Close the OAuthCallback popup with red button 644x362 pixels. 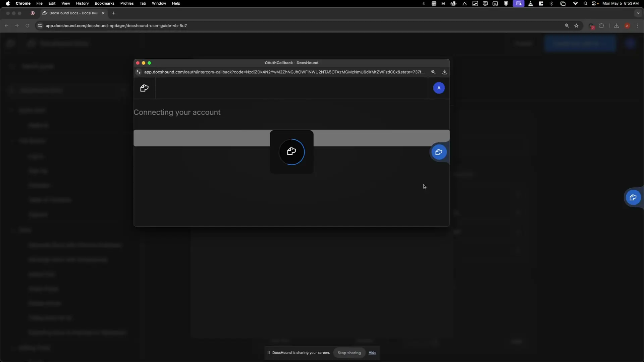(138, 63)
